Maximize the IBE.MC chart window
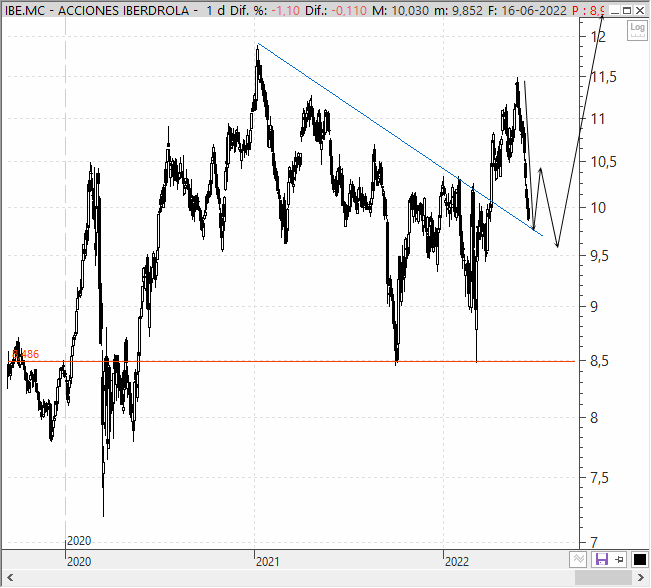The height and width of the screenshot is (588, 651). tap(627, 10)
